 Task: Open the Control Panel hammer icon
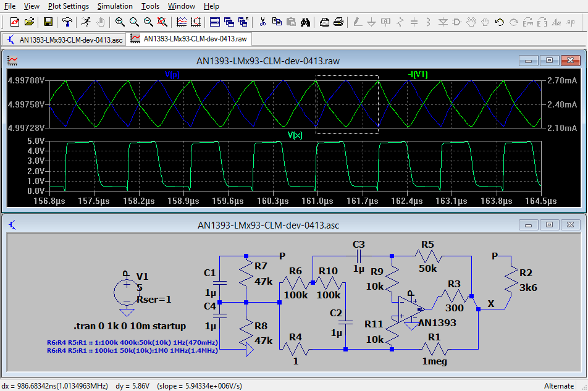(67, 22)
